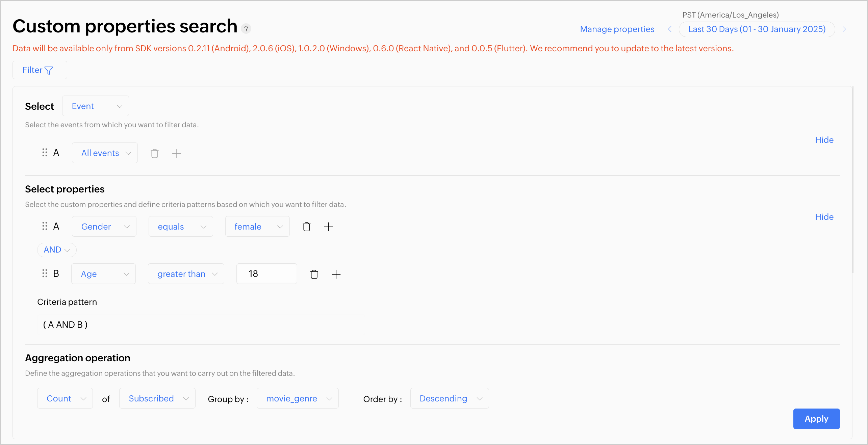Open Manage properties link
Image resolution: width=868 pixels, height=445 pixels.
tap(617, 29)
